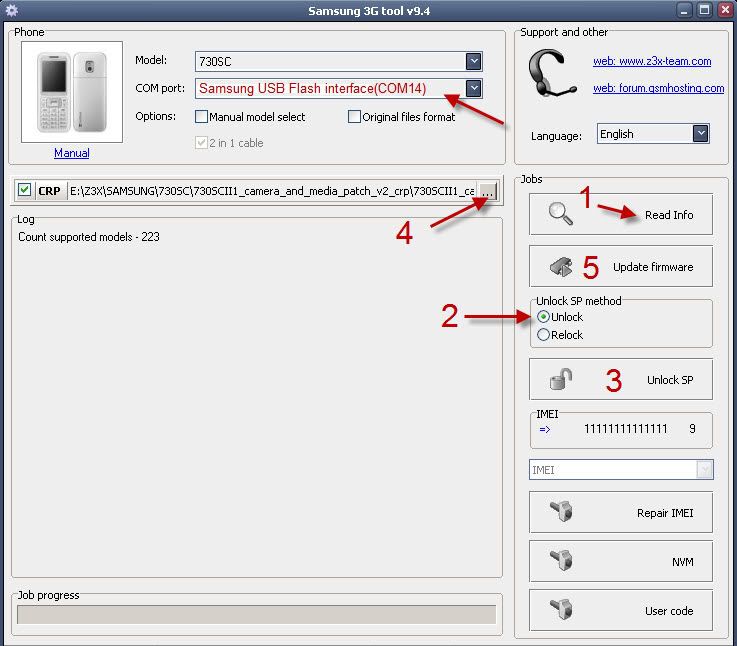Enable Original files format checkbox
The image size is (737, 646).
pos(354,117)
